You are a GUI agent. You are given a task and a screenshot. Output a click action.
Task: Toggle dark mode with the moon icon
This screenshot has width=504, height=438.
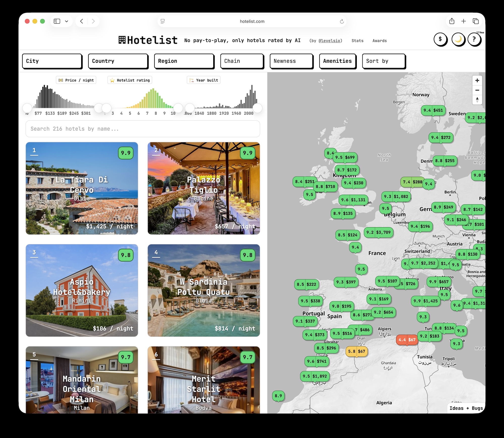[x=458, y=39]
